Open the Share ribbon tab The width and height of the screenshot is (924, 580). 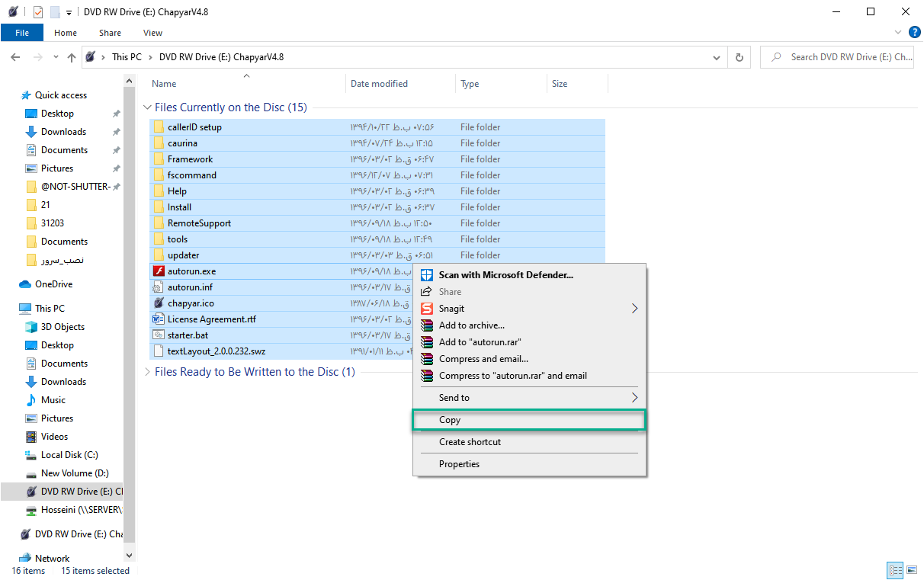pyautogui.click(x=110, y=33)
